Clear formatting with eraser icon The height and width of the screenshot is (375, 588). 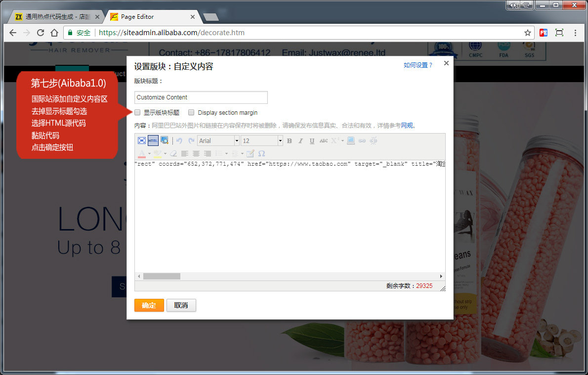173,153
